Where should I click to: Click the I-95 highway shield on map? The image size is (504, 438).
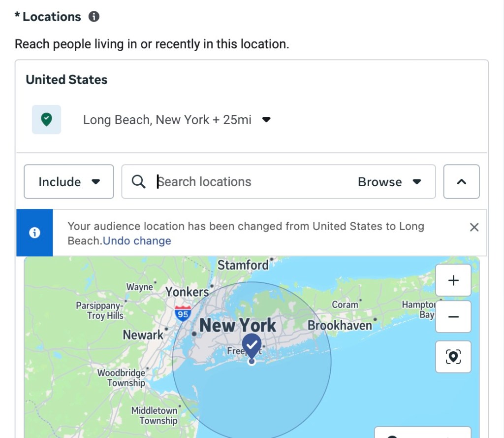tap(183, 313)
